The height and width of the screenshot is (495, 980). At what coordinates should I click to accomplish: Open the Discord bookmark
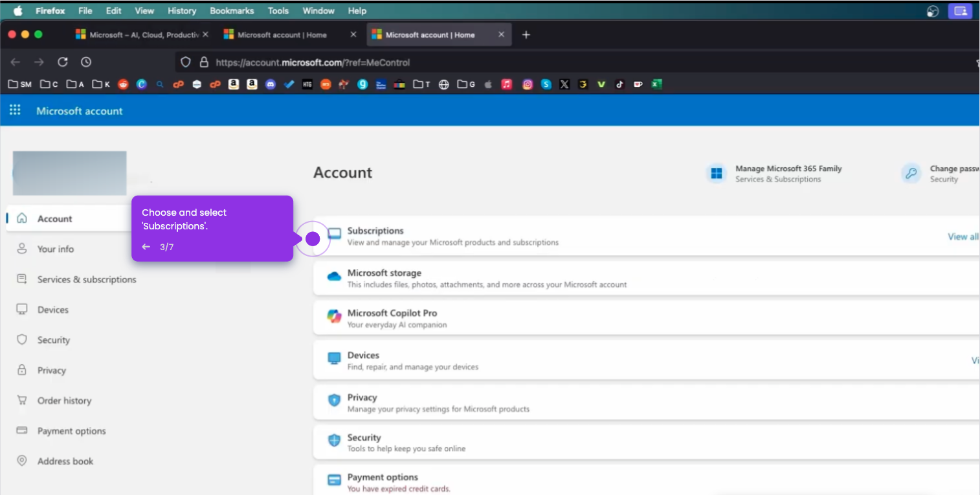(271, 84)
